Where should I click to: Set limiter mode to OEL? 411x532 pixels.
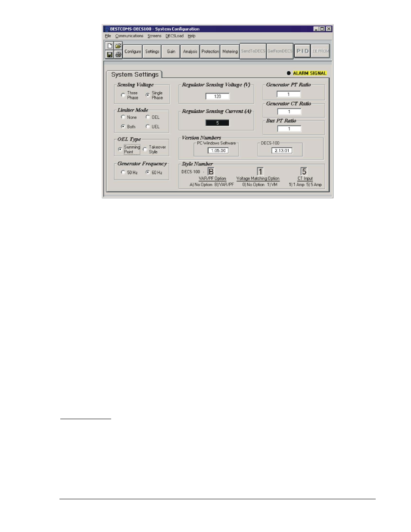153,117
